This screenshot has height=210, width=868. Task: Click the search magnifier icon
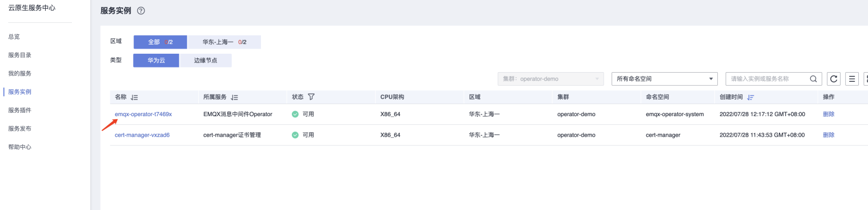click(x=814, y=79)
